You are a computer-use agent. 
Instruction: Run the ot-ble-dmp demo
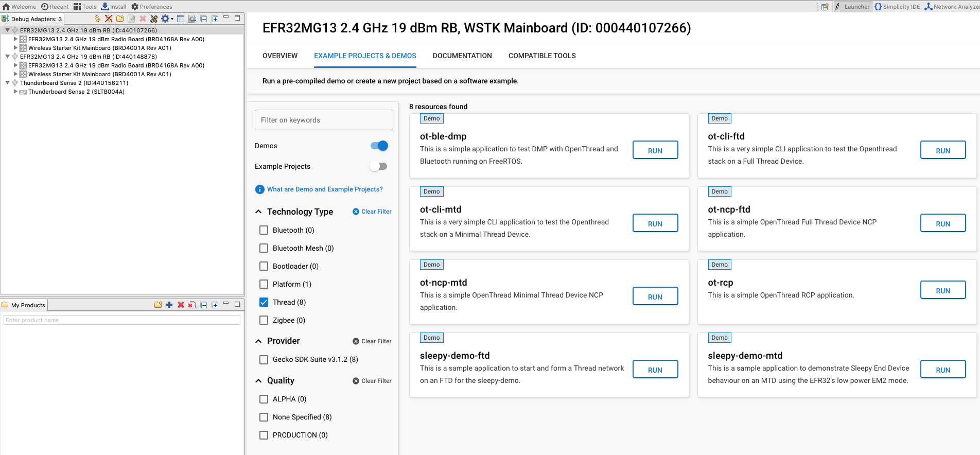pyautogui.click(x=655, y=150)
